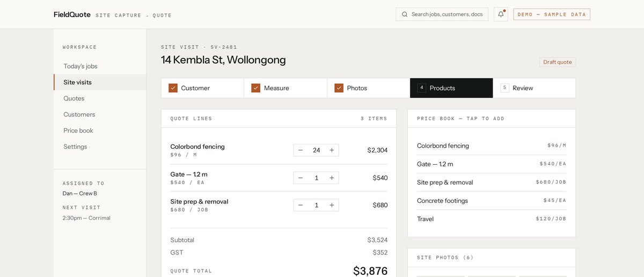Decrease Colorbond fencing quantity with minus
The width and height of the screenshot is (644, 277).
[x=301, y=150]
